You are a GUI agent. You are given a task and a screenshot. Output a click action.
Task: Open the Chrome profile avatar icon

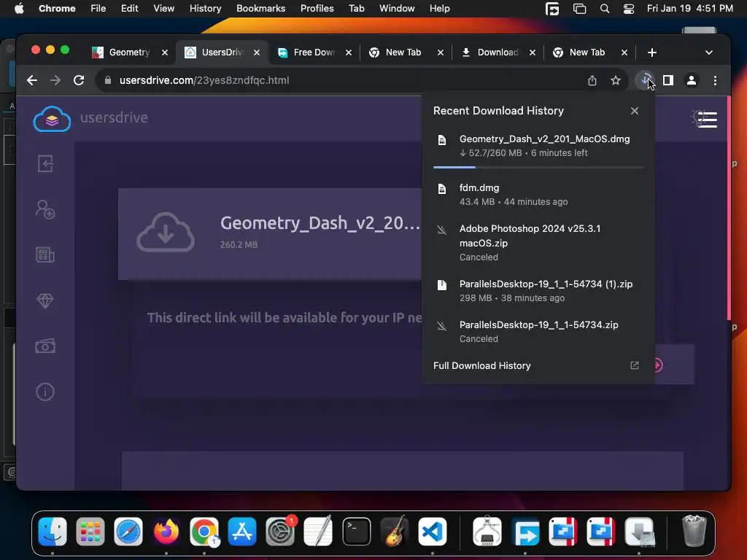tap(692, 80)
